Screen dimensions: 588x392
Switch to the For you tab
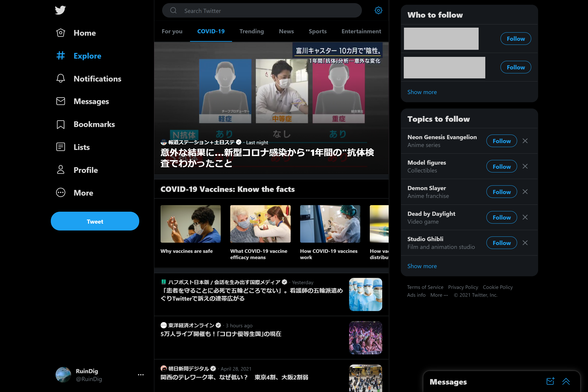172,32
